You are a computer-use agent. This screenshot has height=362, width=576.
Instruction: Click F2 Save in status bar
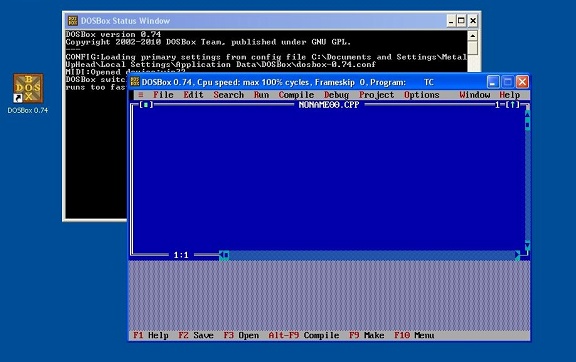[x=196, y=335]
